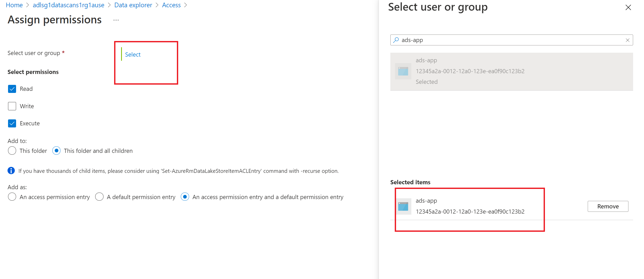Click the Select link for user or group
This screenshot has width=644, height=279.
tap(133, 55)
